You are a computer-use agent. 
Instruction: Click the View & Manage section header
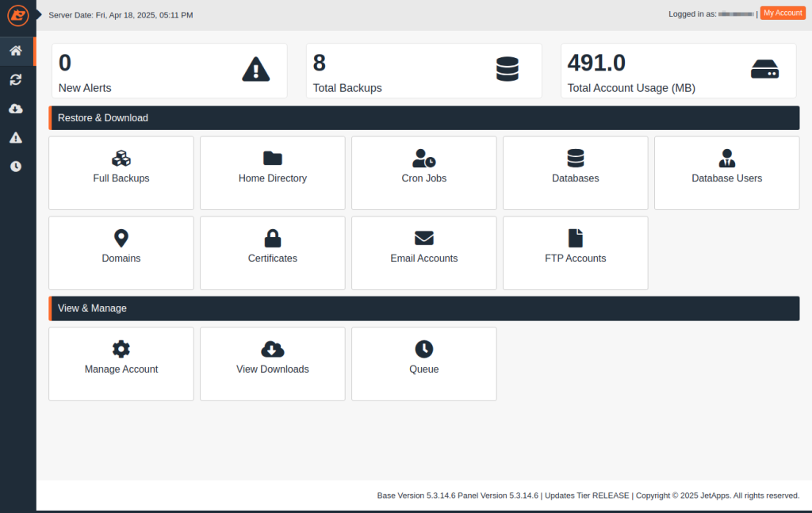point(424,308)
